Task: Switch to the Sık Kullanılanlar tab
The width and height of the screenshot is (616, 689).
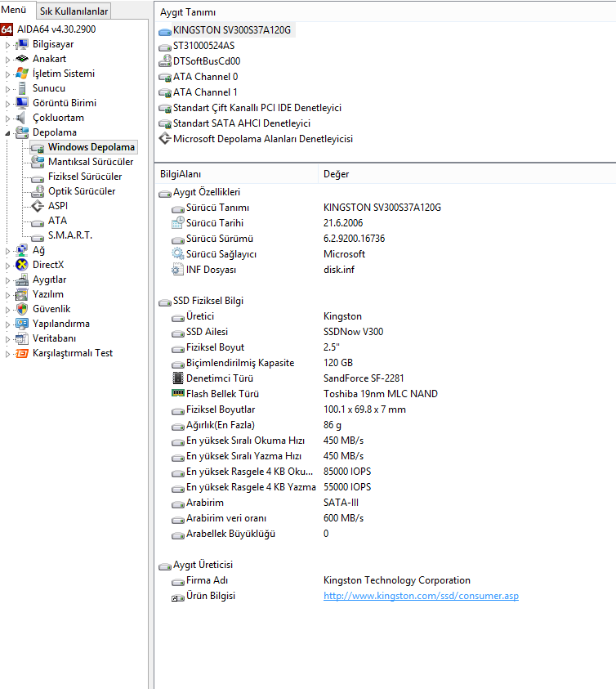Action: tap(74, 11)
